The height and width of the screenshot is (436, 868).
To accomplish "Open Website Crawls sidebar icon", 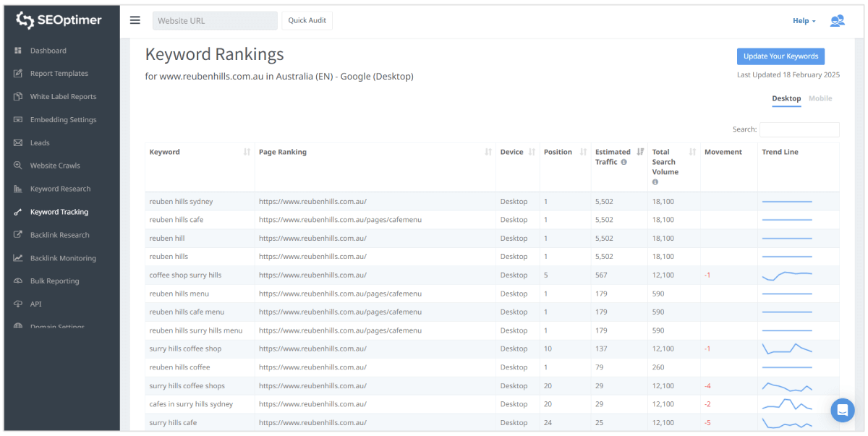I will 18,166.
